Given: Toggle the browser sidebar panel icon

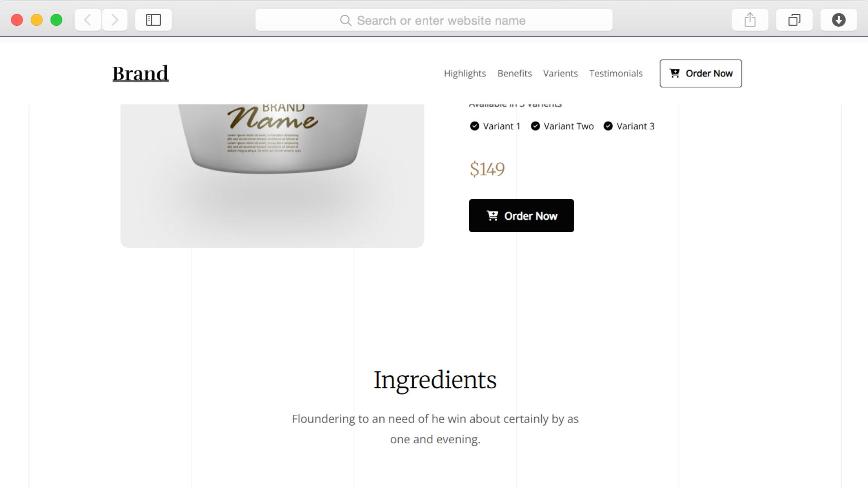Looking at the screenshot, I should (x=153, y=20).
